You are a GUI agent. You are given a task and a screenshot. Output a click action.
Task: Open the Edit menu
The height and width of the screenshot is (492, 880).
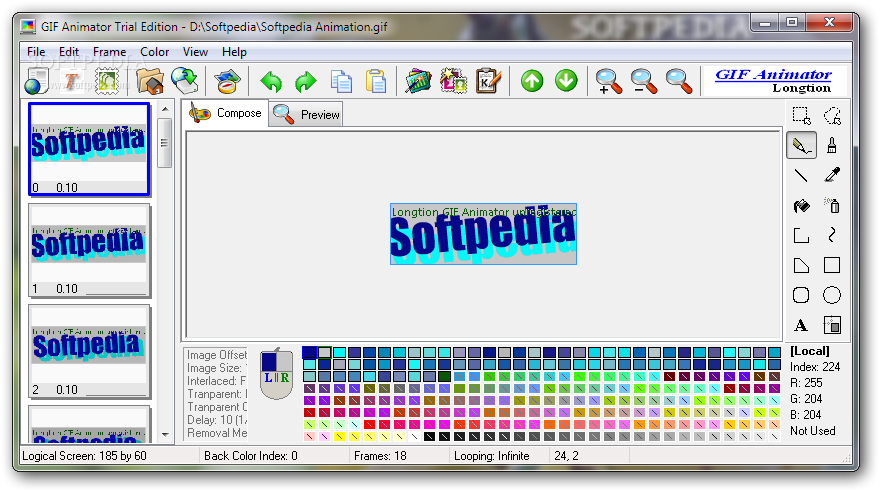69,52
